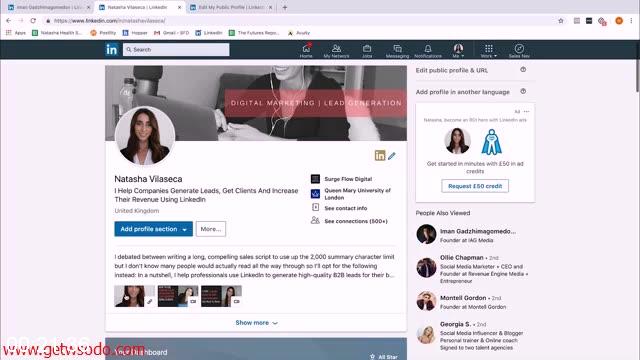Screen dimensions: 640x360
Task: Open second summary media thumbnail
Action: 178,296
